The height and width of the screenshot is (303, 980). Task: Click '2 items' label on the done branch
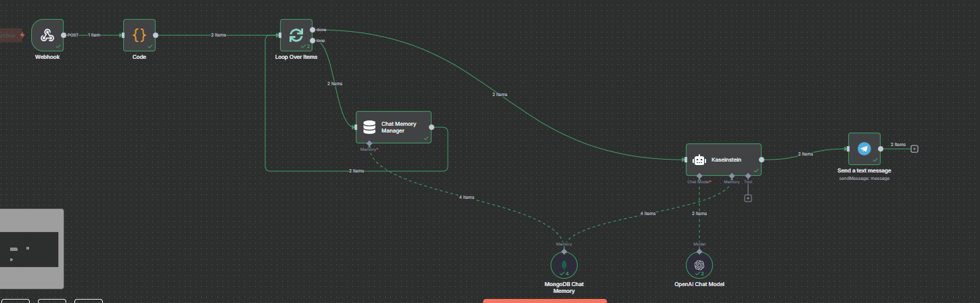[500, 95]
